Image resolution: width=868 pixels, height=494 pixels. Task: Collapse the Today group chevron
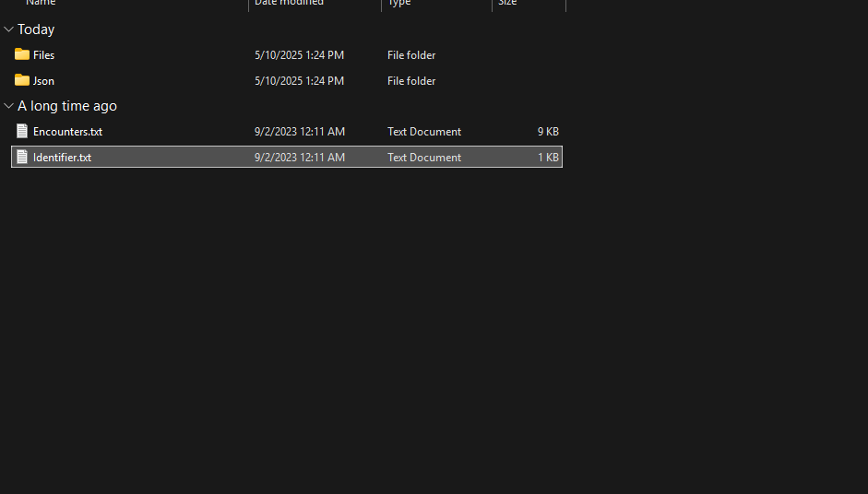click(8, 29)
